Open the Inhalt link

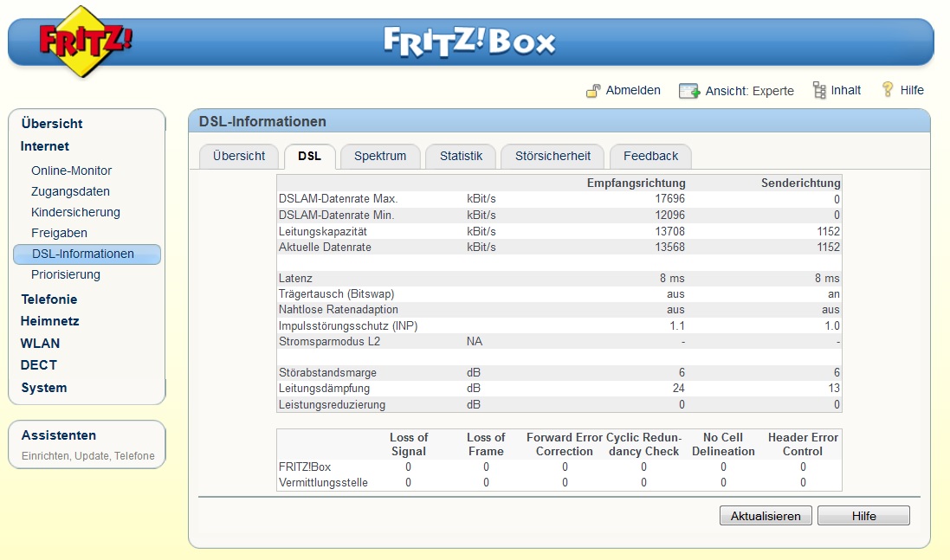coord(846,90)
